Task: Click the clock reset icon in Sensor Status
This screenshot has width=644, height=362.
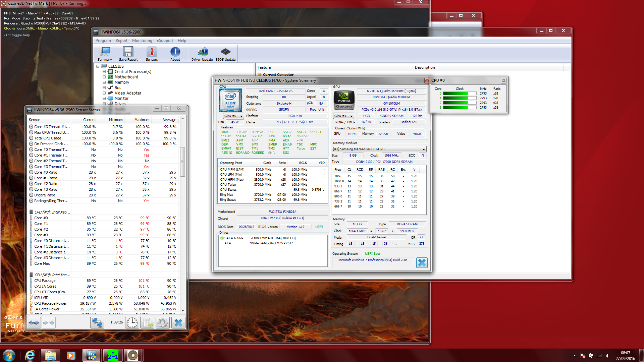Action: pyautogui.click(x=132, y=323)
